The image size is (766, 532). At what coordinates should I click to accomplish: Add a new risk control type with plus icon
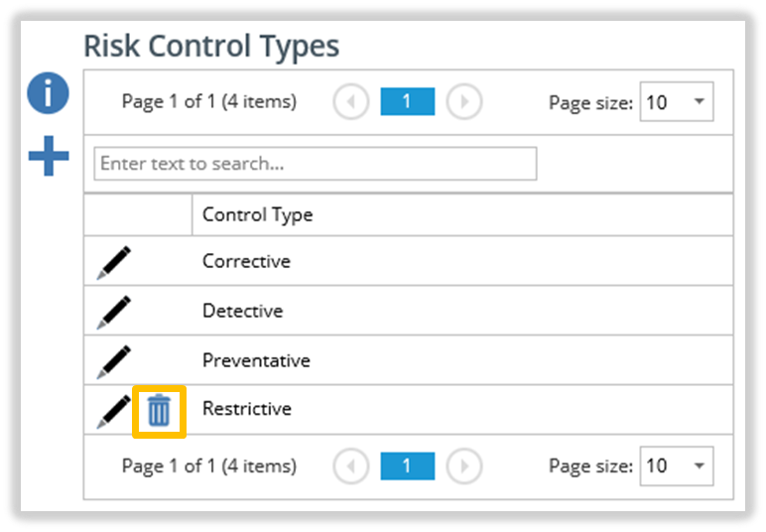pos(49,156)
